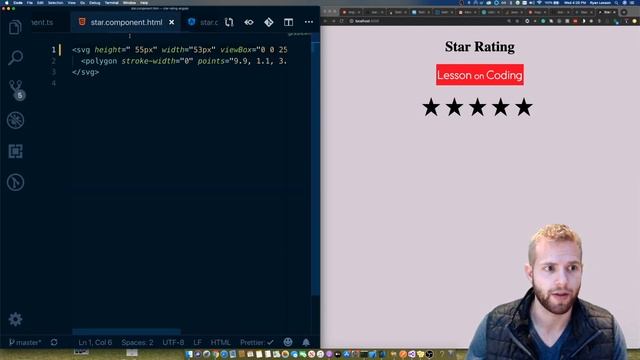Open the Search view in the activity bar
Image resolution: width=640 pixels, height=360 pixels.
[15, 58]
